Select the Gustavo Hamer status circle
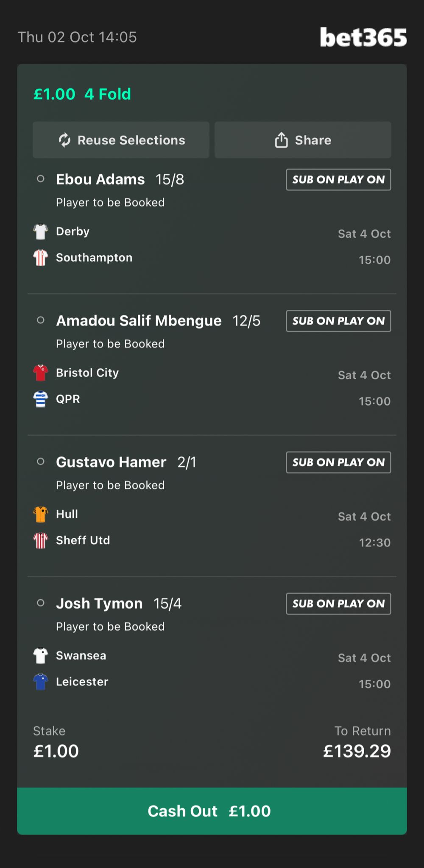Screen dimensions: 424x868 41,462
